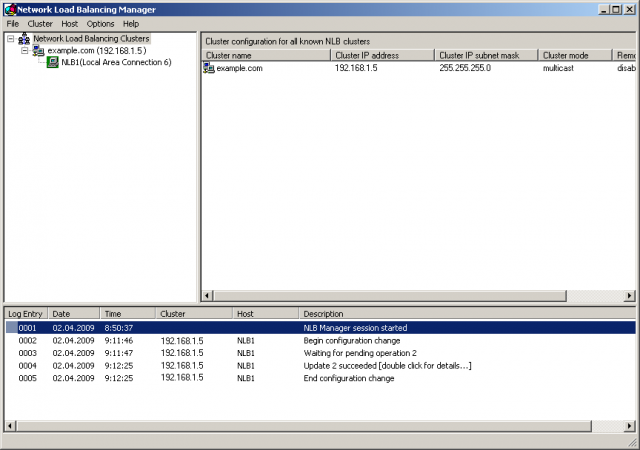Minimize the Network Load Balancing Manager window
640x450 pixels.
[604, 9]
